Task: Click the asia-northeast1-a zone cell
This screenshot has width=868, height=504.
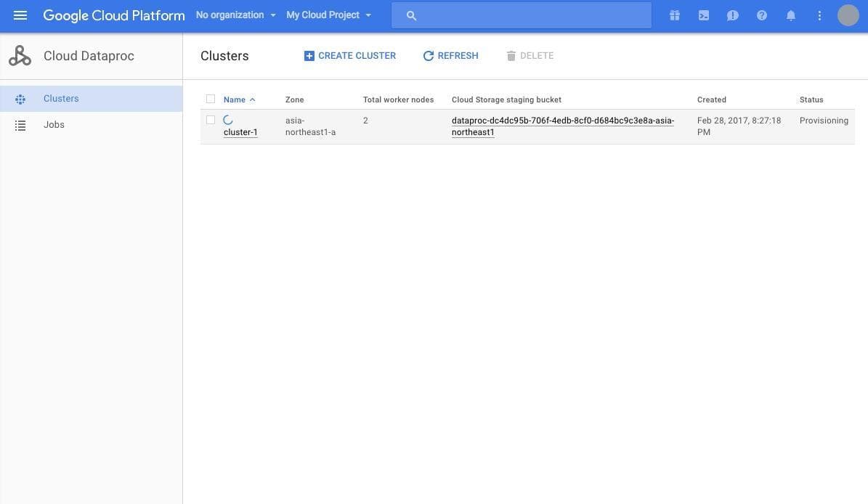Action: tap(310, 126)
